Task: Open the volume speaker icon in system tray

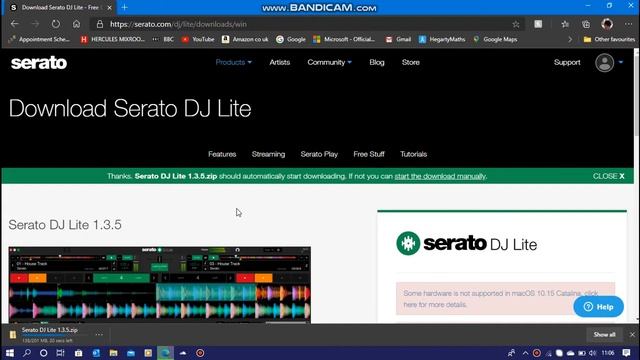Action: (x=592, y=353)
